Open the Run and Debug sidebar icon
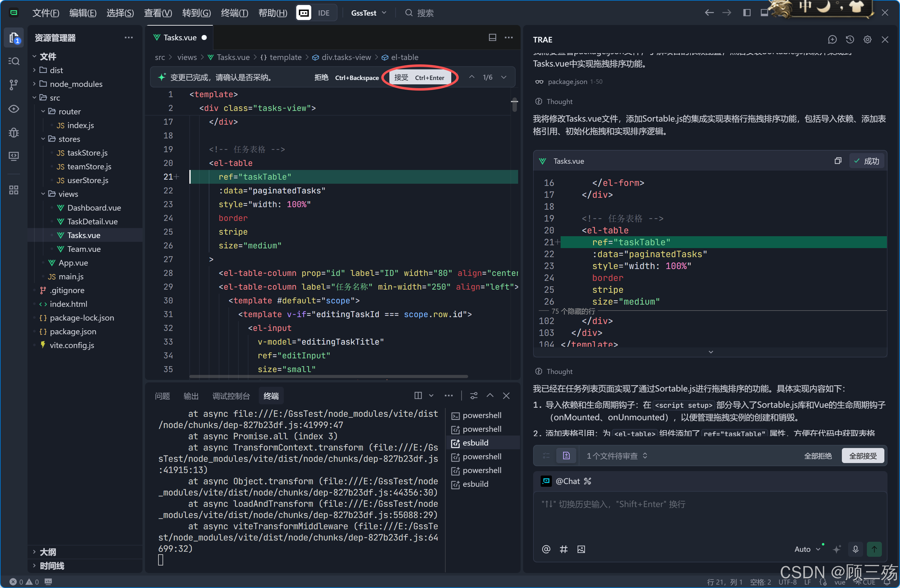This screenshot has width=900, height=588. (14, 133)
